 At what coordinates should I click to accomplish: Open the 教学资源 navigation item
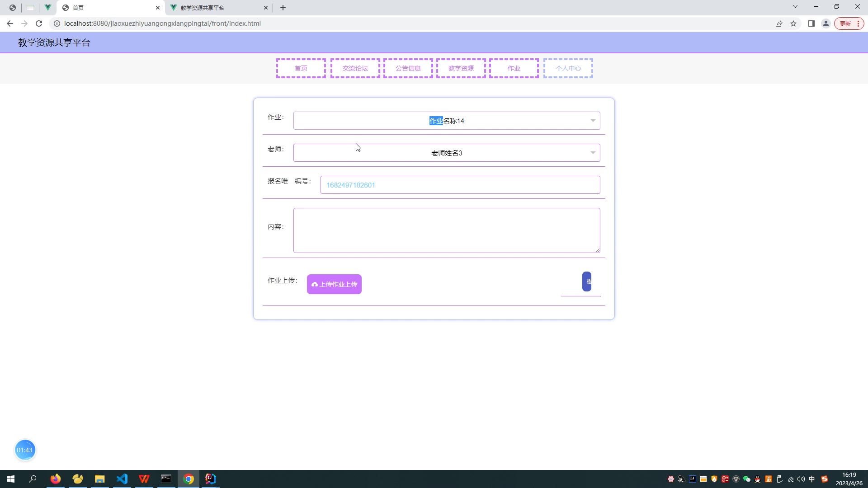point(461,68)
